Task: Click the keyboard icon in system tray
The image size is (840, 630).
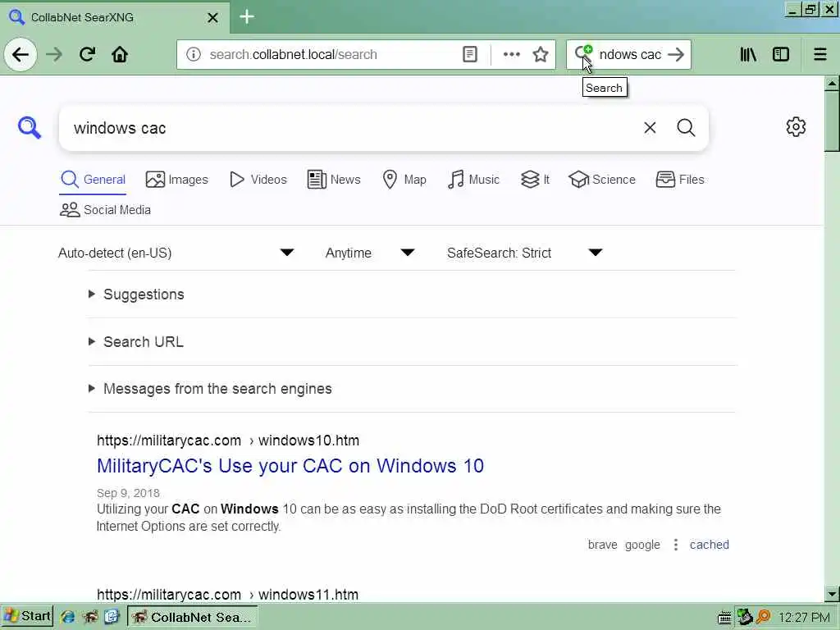Action: (724, 618)
